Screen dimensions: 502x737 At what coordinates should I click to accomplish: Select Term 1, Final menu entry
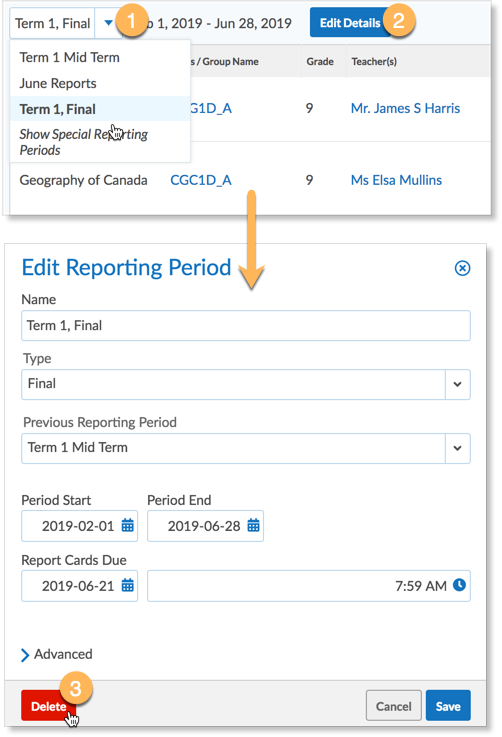[x=57, y=109]
